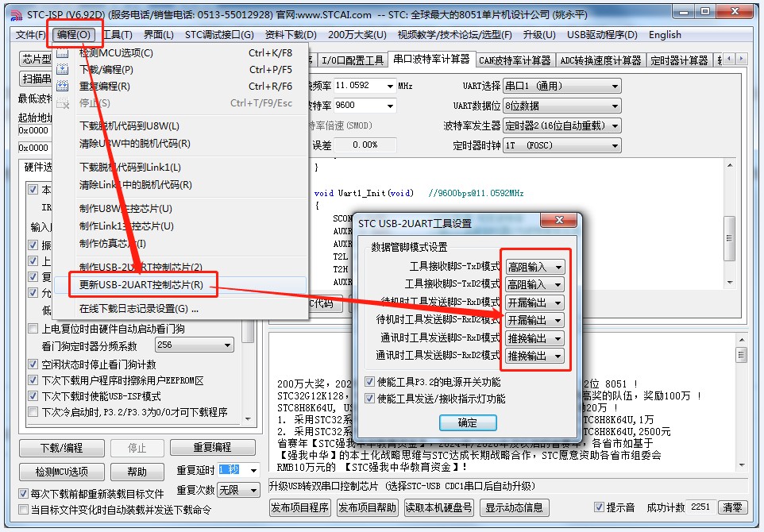764x532 pixels.
Task: Enable 当目标文件变化时自动装载并发送下载命令
Action: [23, 510]
